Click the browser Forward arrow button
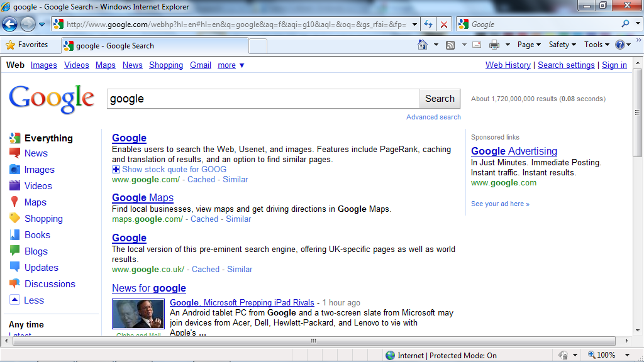The image size is (644, 362). tap(28, 25)
